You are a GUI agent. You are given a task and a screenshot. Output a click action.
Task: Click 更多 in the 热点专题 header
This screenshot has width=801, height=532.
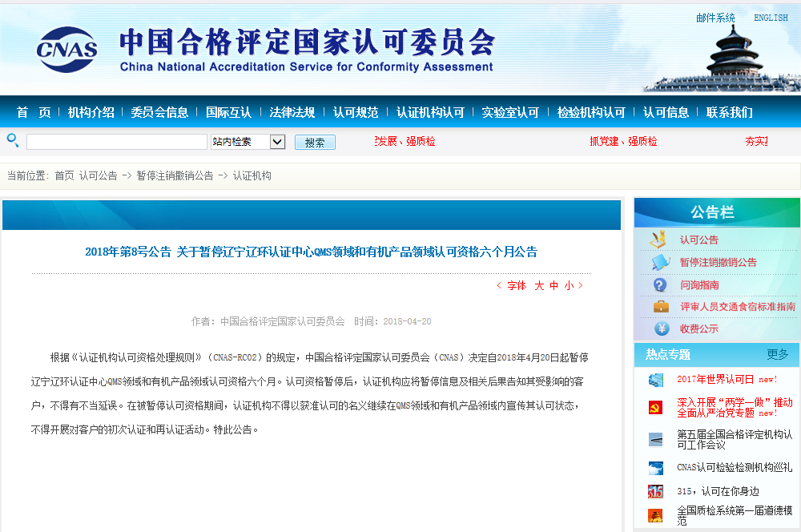pyautogui.click(x=778, y=354)
